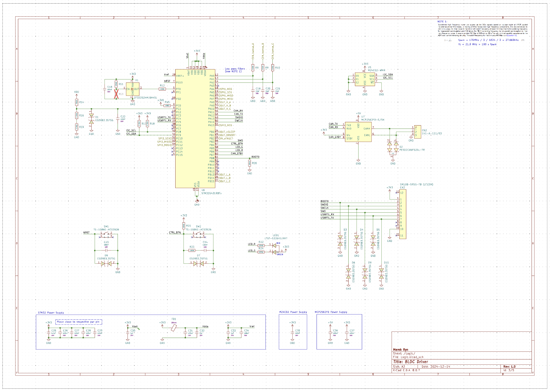Click the FB1 ferrite bead symbol
The width and height of the screenshot is (552, 392).
click(174, 327)
